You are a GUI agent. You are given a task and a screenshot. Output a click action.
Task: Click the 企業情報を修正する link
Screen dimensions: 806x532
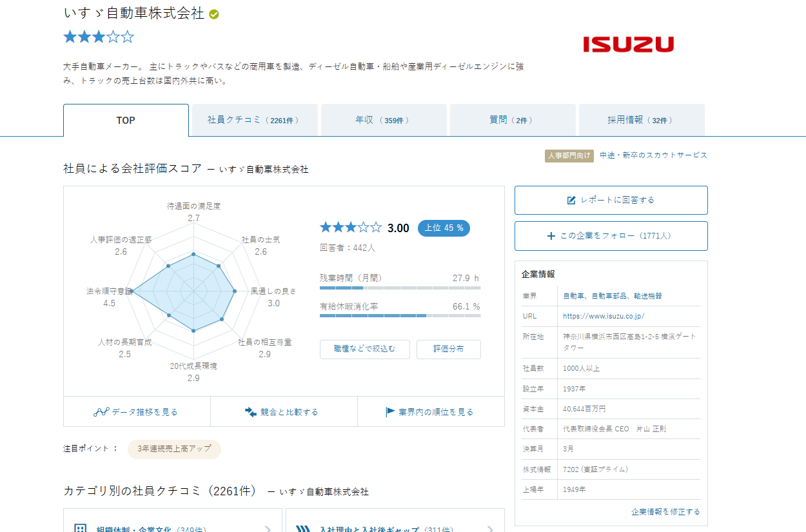pyautogui.click(x=665, y=512)
